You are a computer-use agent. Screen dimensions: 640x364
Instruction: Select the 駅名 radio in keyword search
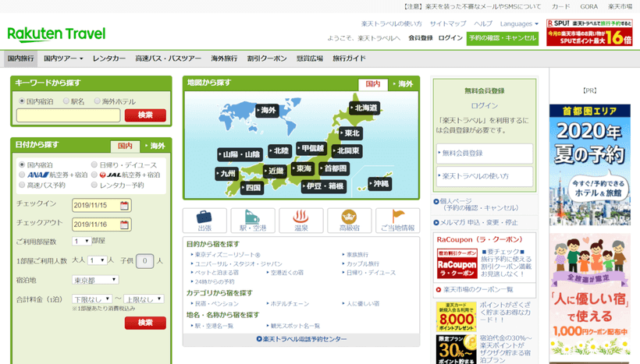[x=66, y=101]
